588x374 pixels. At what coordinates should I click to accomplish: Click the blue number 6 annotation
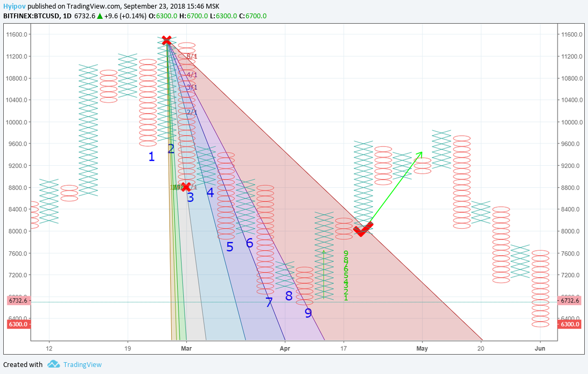point(250,243)
